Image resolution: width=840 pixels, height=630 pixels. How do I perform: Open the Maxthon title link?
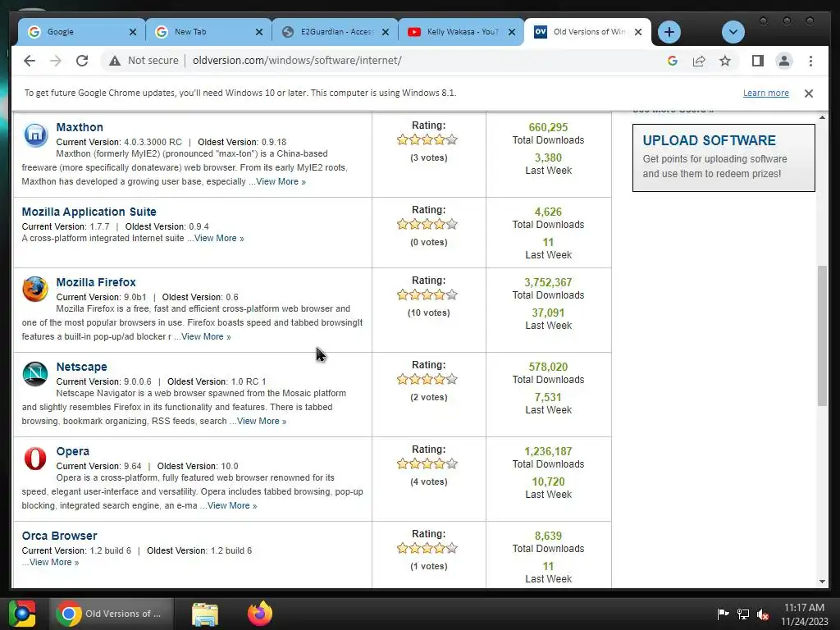click(80, 127)
